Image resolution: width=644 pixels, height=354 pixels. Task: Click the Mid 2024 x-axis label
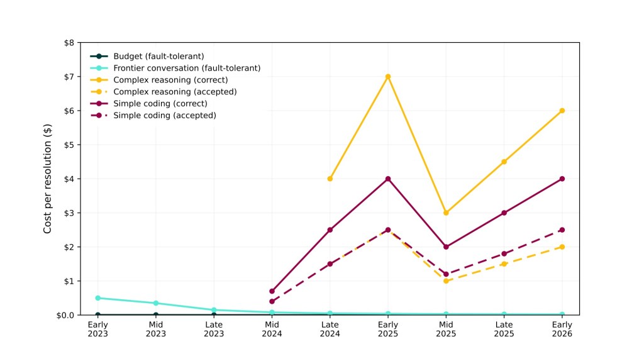272,329
